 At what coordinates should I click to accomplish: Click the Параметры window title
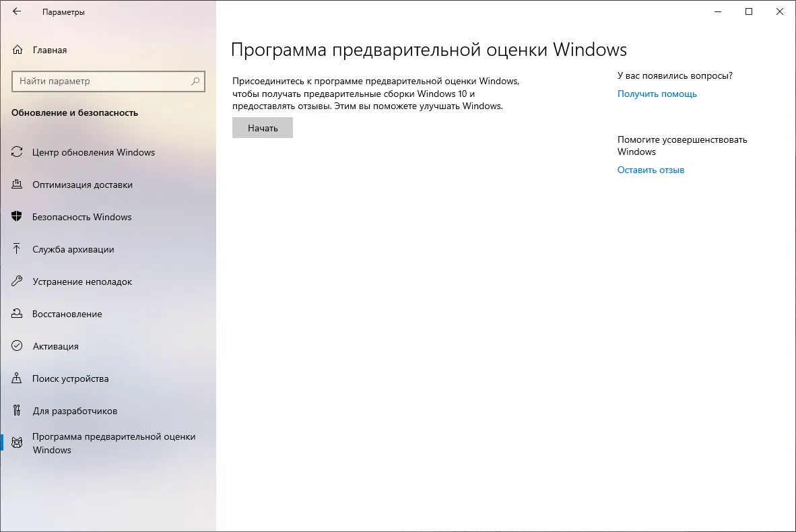pyautogui.click(x=63, y=12)
